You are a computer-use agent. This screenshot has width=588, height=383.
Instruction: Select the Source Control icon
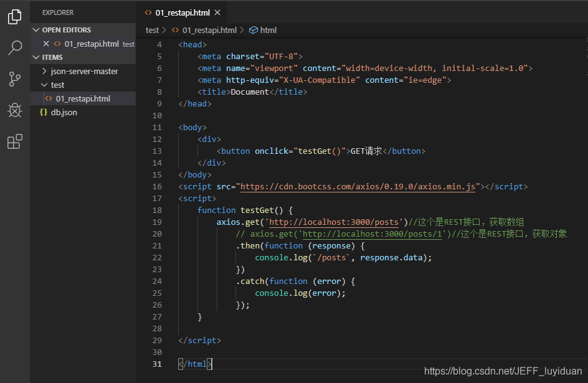(14, 78)
